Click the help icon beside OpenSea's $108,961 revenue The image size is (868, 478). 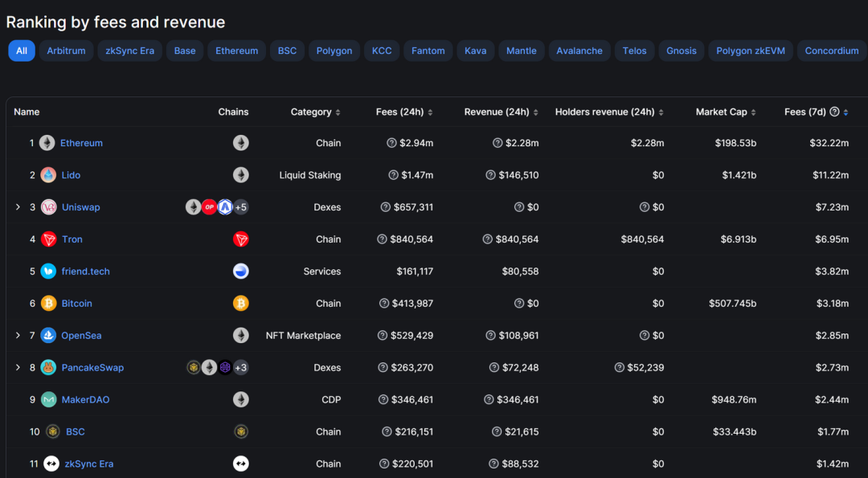[x=490, y=335]
